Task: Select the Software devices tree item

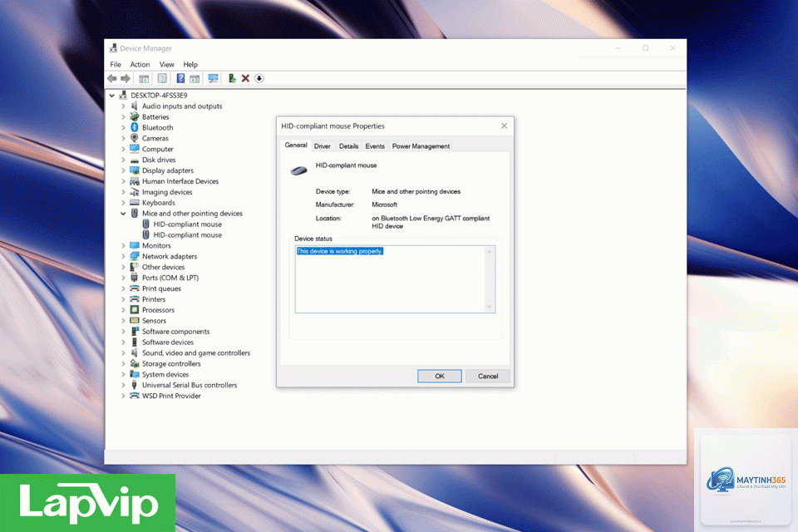Action: tap(167, 342)
